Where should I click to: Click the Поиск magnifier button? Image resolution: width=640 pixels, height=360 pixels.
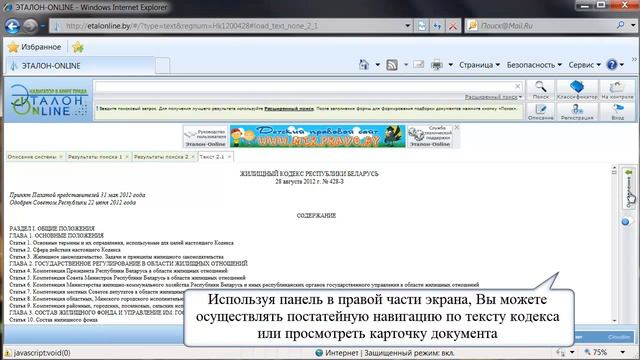[x=540, y=90]
